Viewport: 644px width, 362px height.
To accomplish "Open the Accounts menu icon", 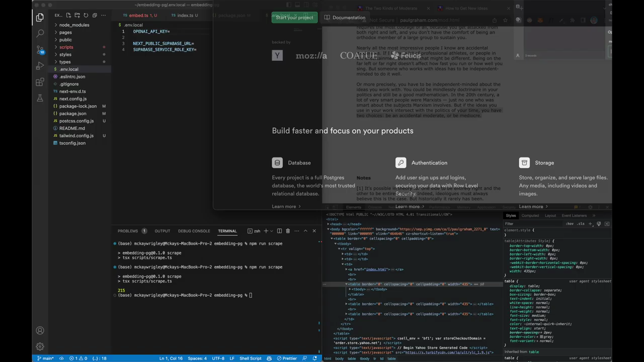I will (x=40, y=330).
